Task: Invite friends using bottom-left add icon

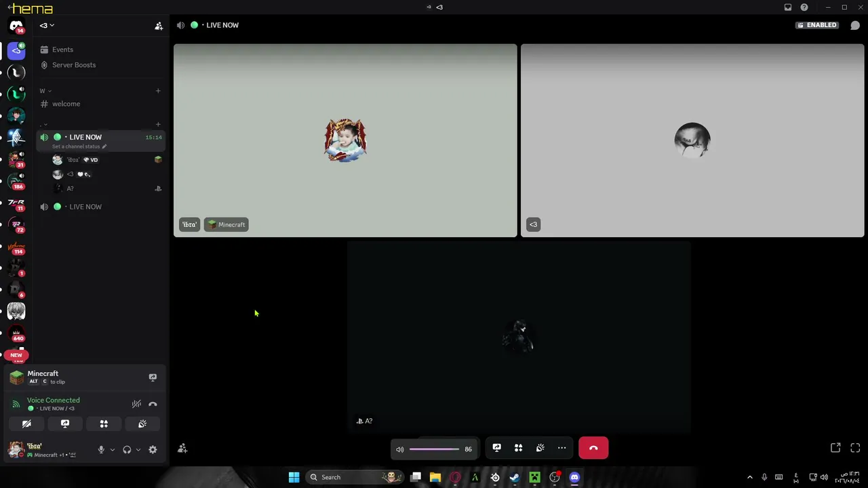Action: click(182, 449)
